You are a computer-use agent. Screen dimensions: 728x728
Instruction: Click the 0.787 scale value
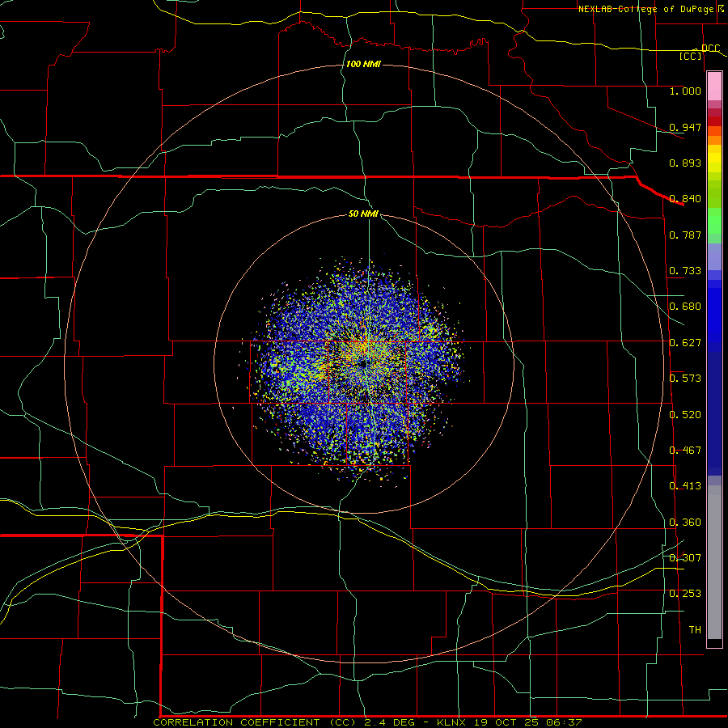tap(685, 235)
